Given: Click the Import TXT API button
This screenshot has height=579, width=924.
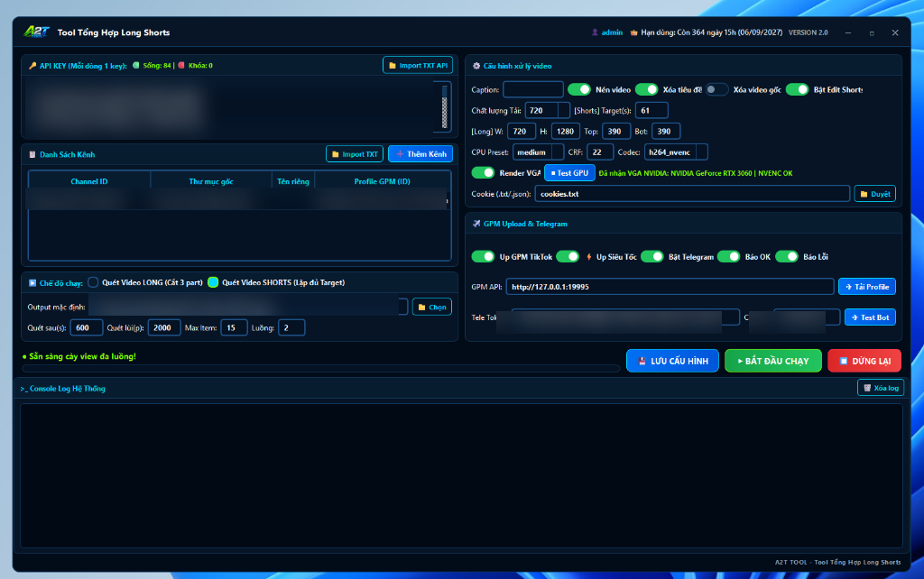Looking at the screenshot, I should tap(418, 65).
